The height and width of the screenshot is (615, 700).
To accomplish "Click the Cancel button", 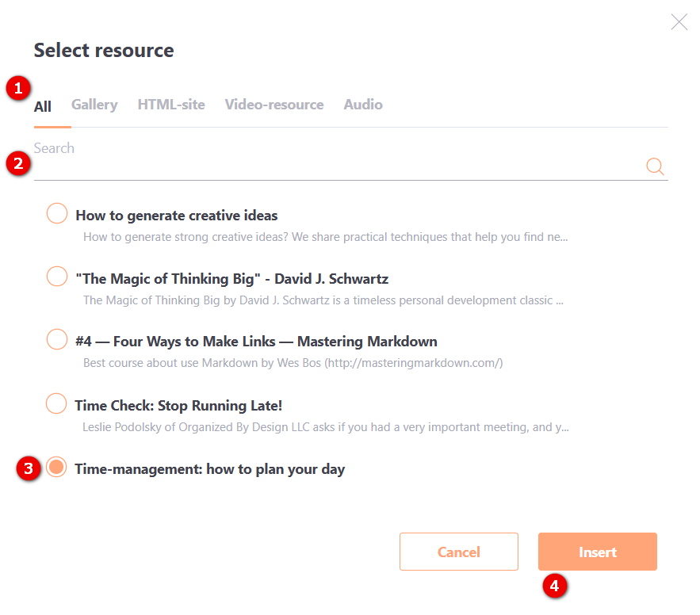I will click(x=459, y=552).
